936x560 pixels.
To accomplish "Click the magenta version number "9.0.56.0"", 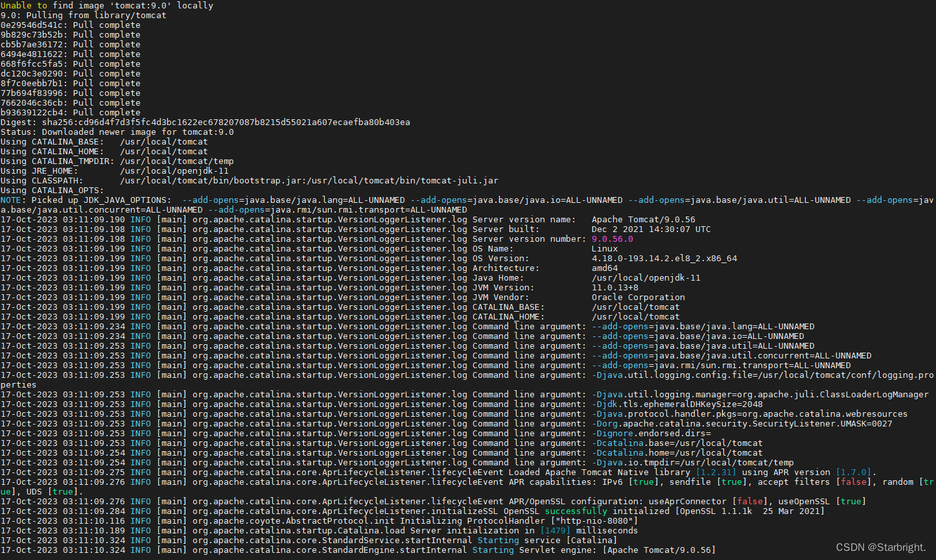I will [613, 239].
